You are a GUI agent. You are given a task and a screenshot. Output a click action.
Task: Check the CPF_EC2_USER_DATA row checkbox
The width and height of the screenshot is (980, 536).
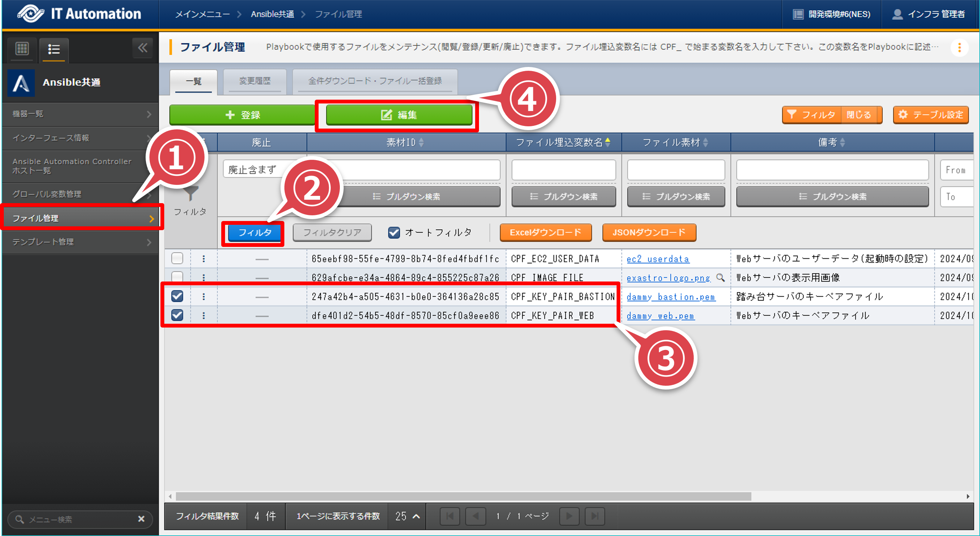pos(177,258)
